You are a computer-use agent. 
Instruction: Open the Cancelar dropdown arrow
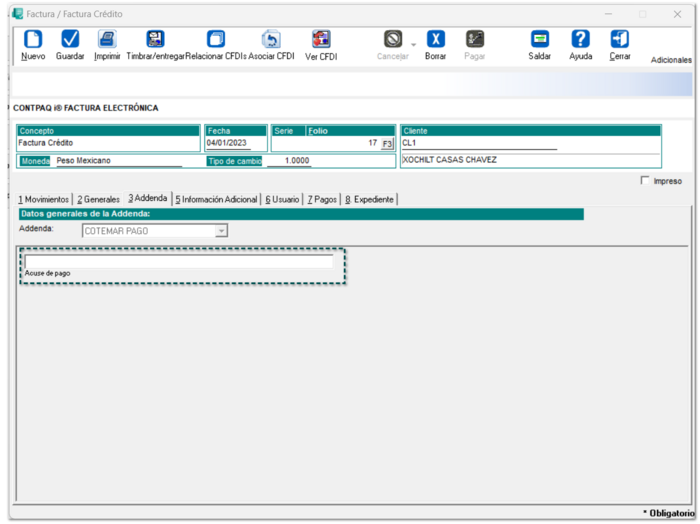coord(413,45)
